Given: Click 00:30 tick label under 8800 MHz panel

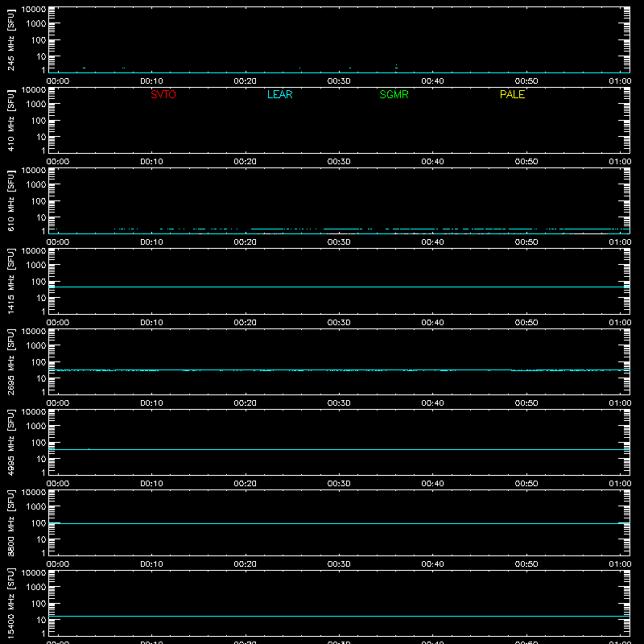Looking at the screenshot, I should 339,564.
